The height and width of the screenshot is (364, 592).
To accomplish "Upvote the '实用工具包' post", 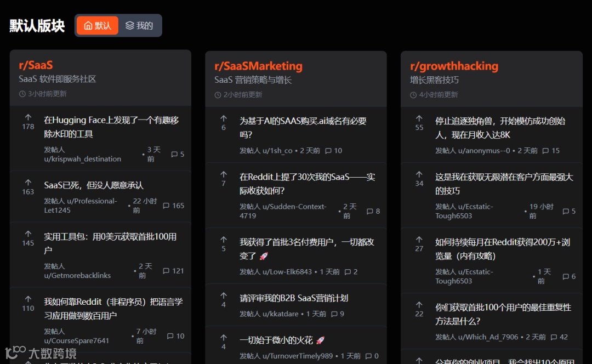I will pos(28,234).
